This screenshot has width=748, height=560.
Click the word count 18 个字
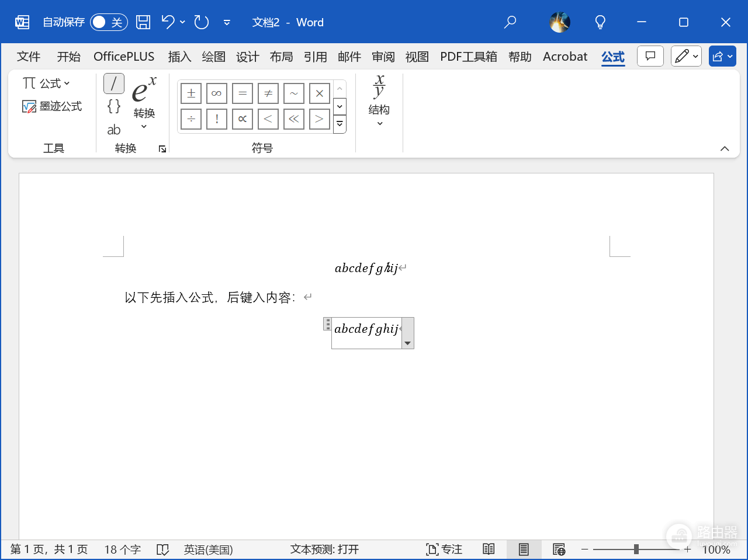[x=122, y=549]
